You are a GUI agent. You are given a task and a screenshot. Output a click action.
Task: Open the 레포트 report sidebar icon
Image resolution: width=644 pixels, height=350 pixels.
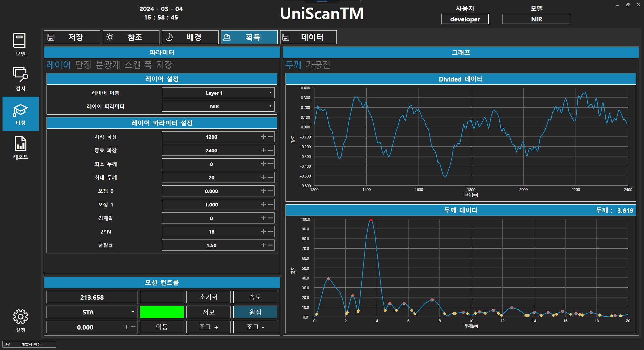pos(20,148)
